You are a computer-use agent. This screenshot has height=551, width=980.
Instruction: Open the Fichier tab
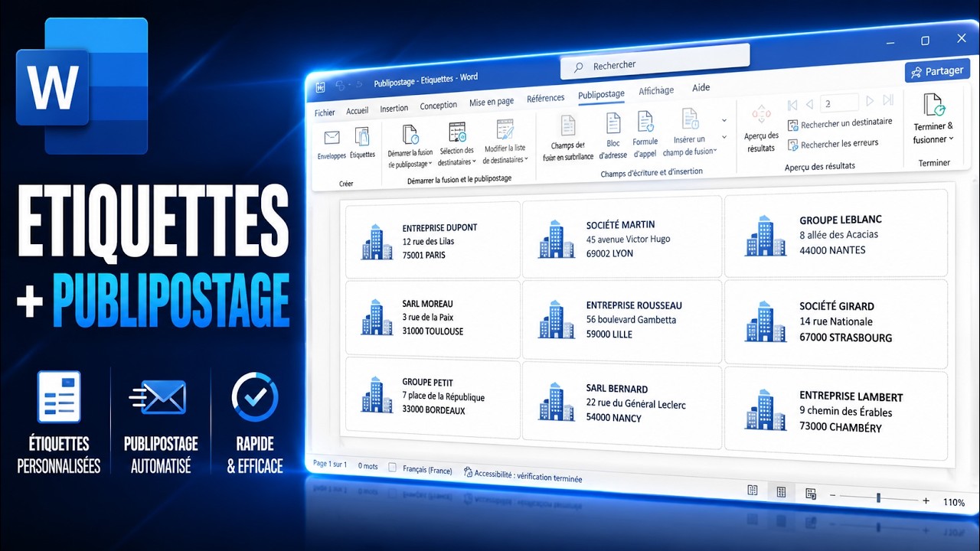pos(325,112)
